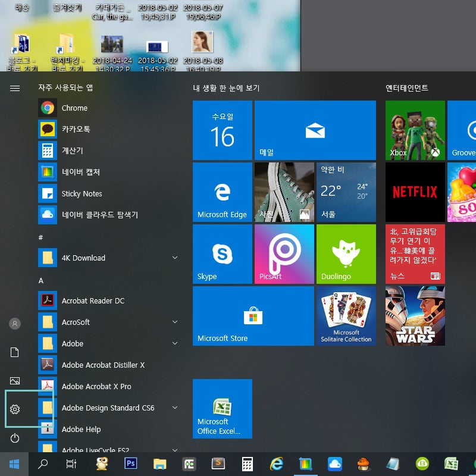Open the News (뉴스) tile
Image resolution: width=476 pixels, height=476 pixels.
pos(415,254)
